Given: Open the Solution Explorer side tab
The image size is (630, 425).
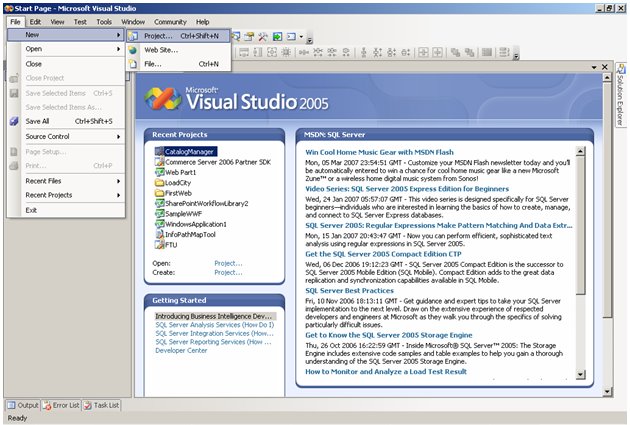Looking at the screenshot, I should pyautogui.click(x=621, y=95).
